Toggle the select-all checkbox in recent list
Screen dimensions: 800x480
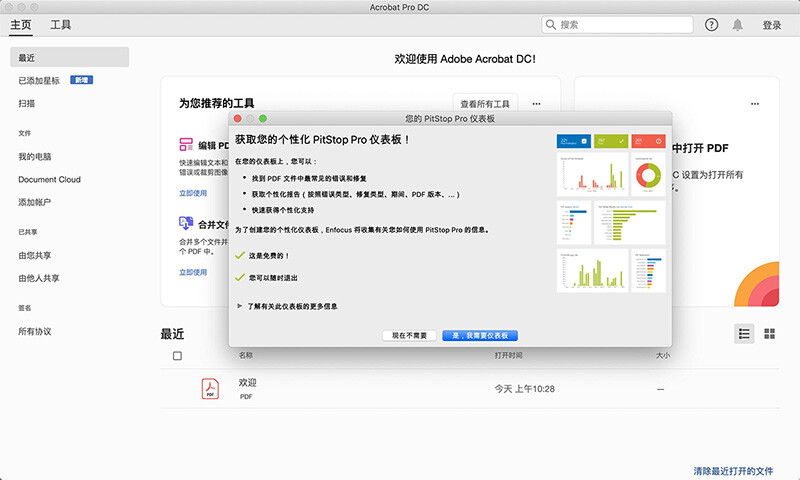[177, 356]
